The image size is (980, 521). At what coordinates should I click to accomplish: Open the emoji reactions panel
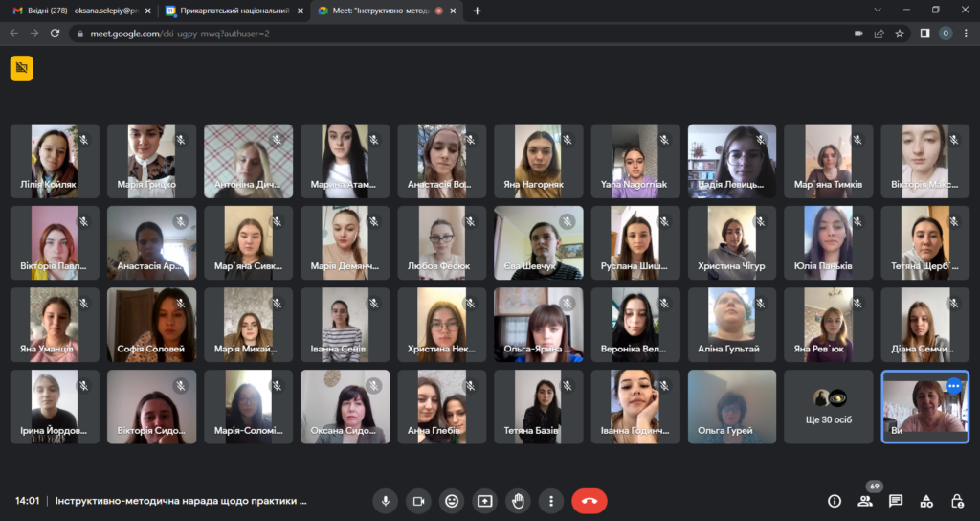point(451,500)
